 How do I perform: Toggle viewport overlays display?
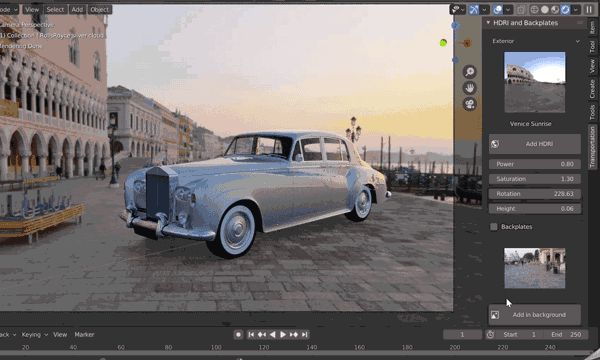(x=497, y=10)
